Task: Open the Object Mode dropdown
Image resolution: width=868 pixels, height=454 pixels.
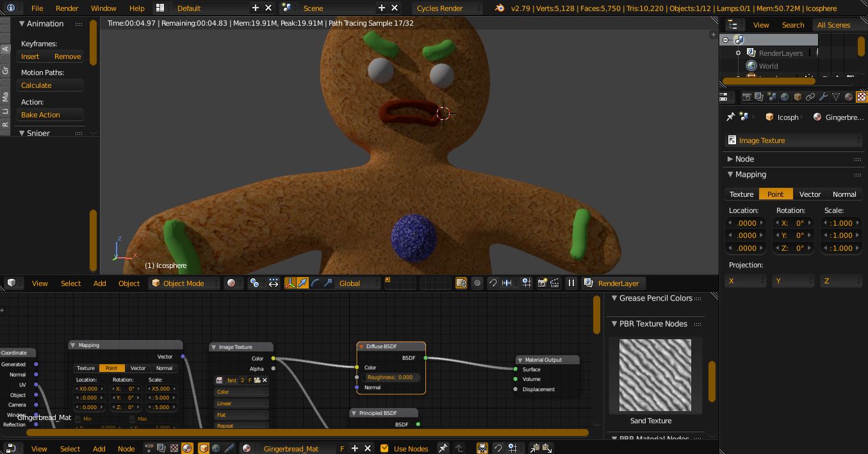Action: click(183, 283)
